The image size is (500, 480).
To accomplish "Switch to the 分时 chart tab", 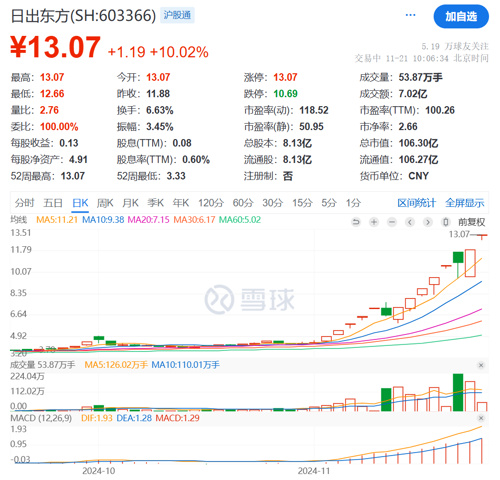I will (x=24, y=203).
